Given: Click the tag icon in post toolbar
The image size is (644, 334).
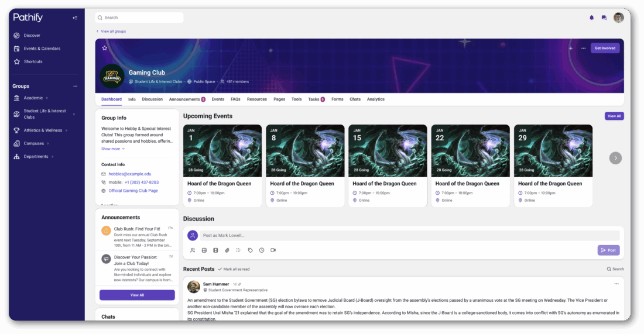Looking at the screenshot, I should click(x=250, y=250).
